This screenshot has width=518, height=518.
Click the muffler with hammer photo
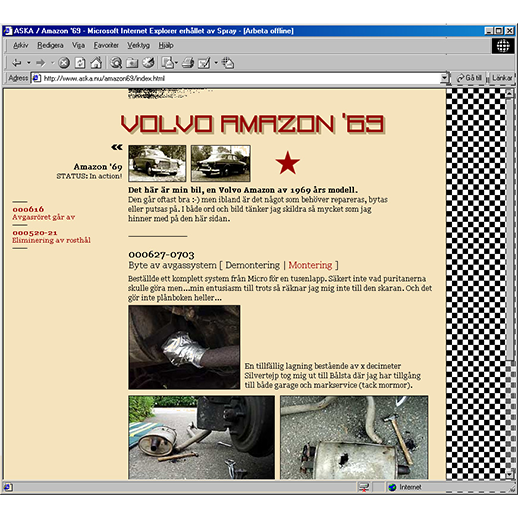pos(354,437)
